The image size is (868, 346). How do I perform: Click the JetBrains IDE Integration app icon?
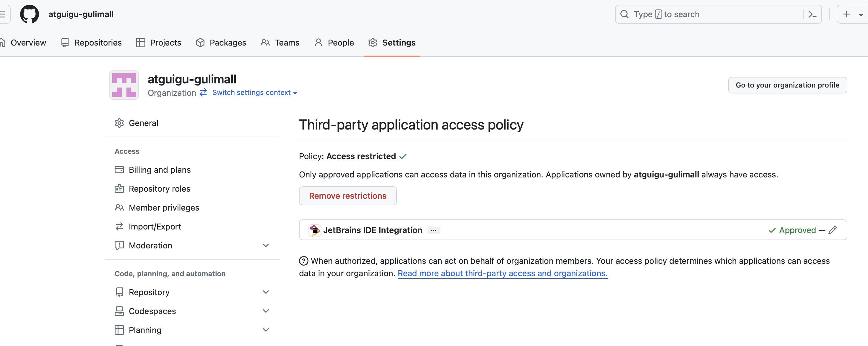[x=314, y=230]
